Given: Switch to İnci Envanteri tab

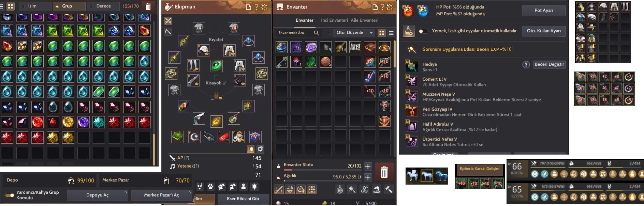Looking at the screenshot, I should click(x=334, y=20).
